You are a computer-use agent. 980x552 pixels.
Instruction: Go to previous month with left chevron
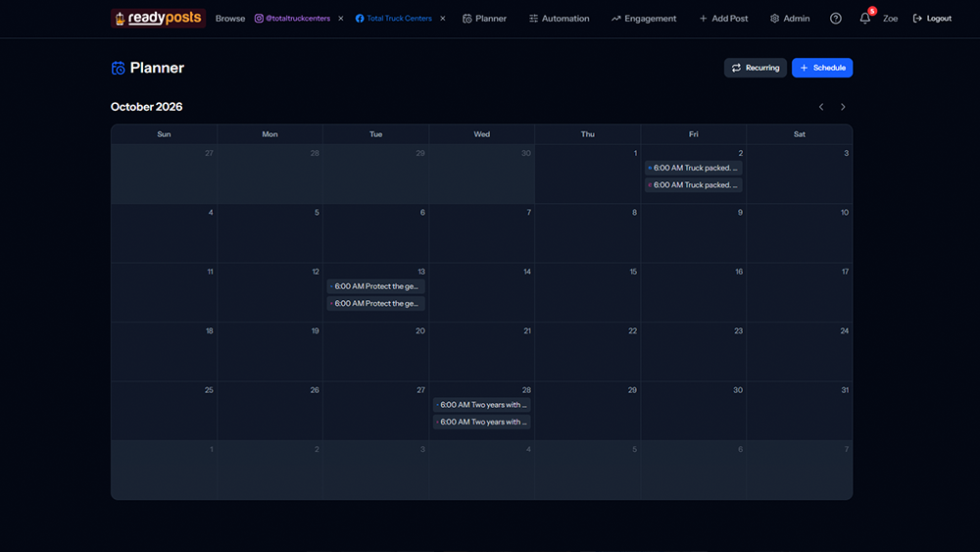[821, 107]
